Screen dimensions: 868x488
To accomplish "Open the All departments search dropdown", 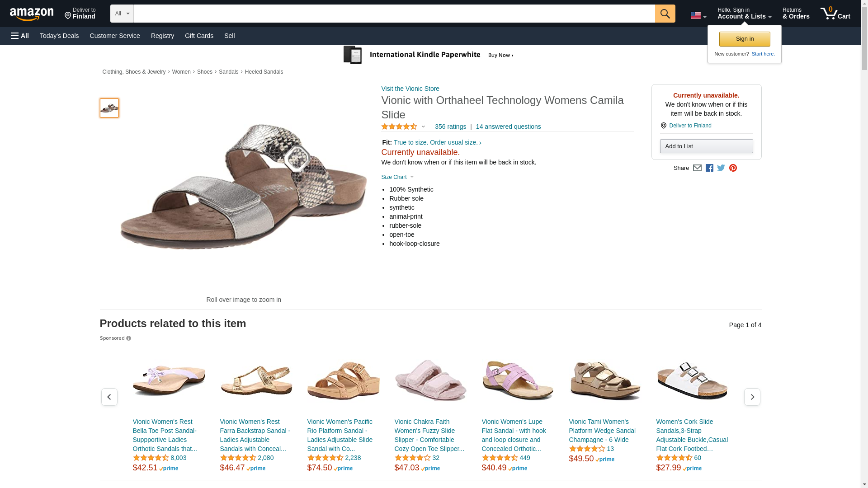I will pos(122,14).
